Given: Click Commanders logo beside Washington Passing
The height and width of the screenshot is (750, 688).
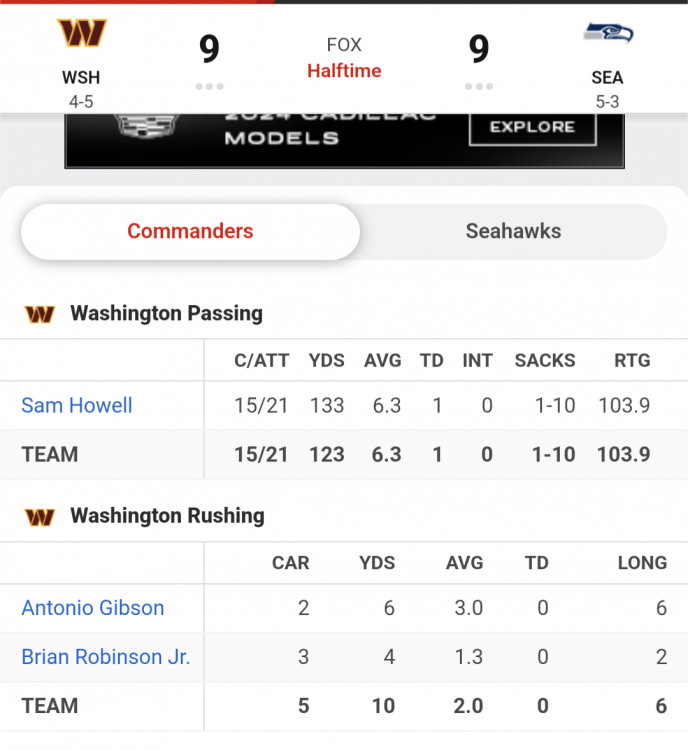Looking at the screenshot, I should pos(40,314).
